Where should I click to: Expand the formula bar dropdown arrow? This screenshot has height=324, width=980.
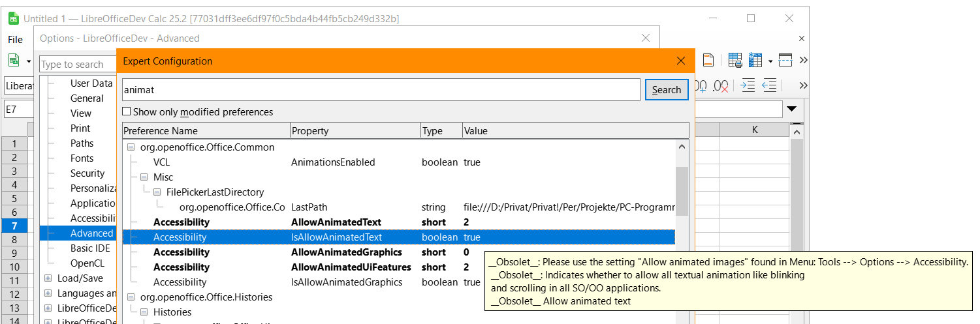pos(792,109)
